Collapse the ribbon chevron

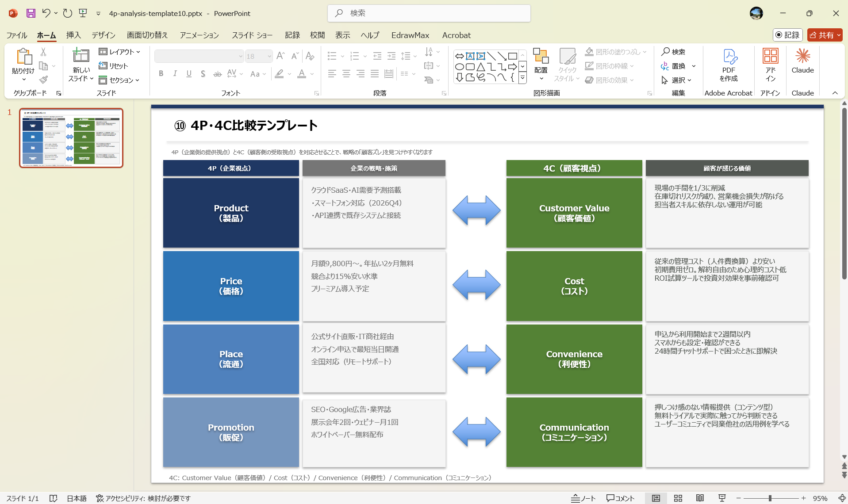click(835, 93)
